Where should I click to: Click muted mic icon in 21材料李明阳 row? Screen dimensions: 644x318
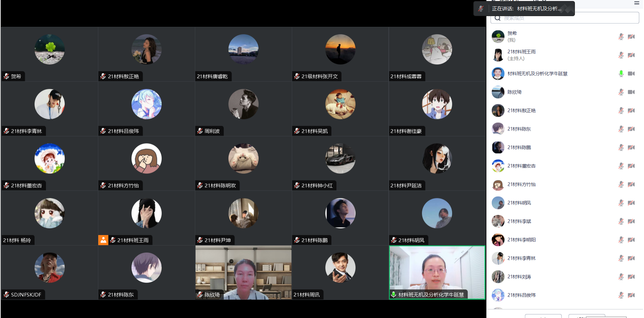pyautogui.click(x=621, y=240)
